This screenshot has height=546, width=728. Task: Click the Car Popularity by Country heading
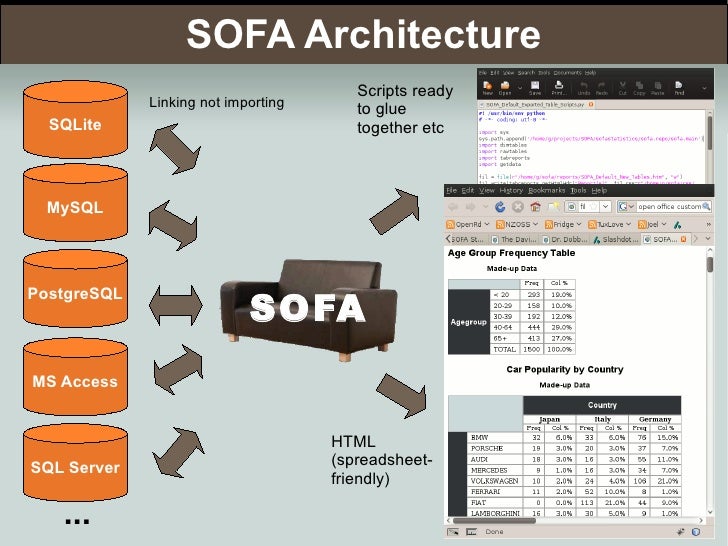(x=565, y=370)
